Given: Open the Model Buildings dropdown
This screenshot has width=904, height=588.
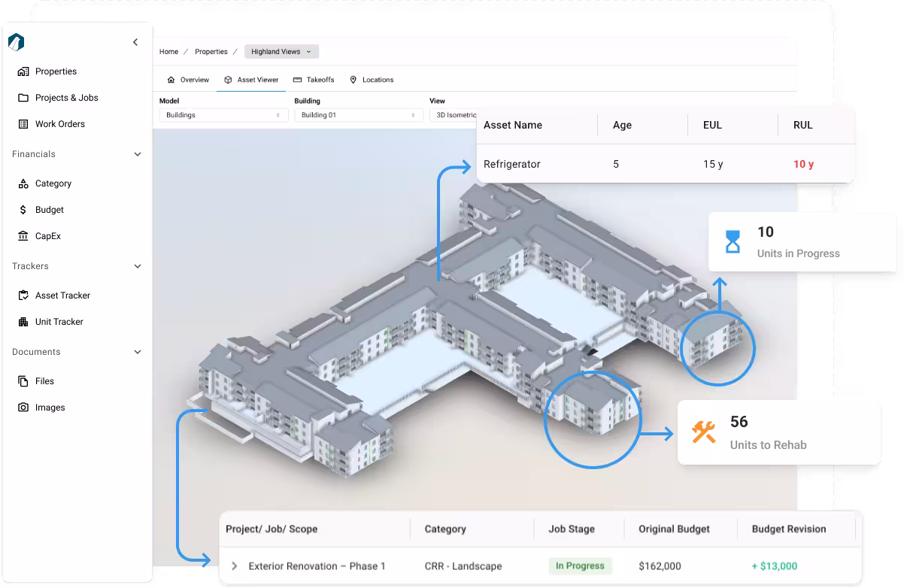Looking at the screenshot, I should point(223,115).
